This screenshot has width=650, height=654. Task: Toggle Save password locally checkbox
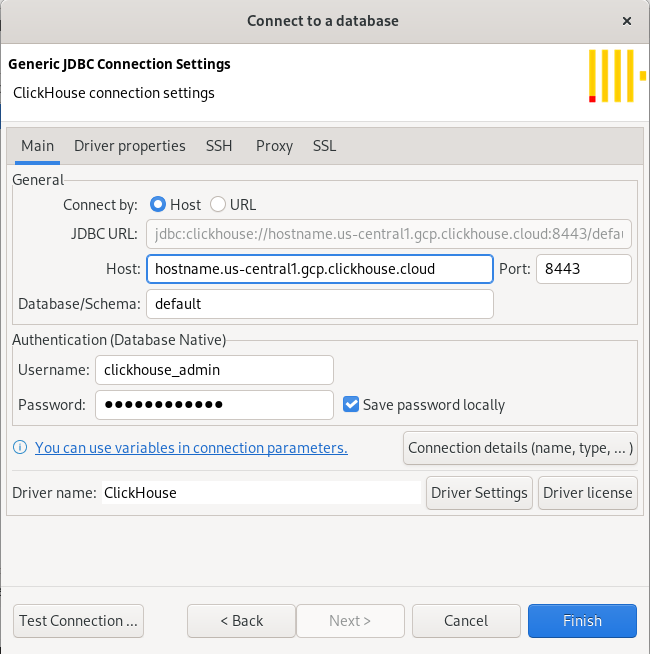351,405
